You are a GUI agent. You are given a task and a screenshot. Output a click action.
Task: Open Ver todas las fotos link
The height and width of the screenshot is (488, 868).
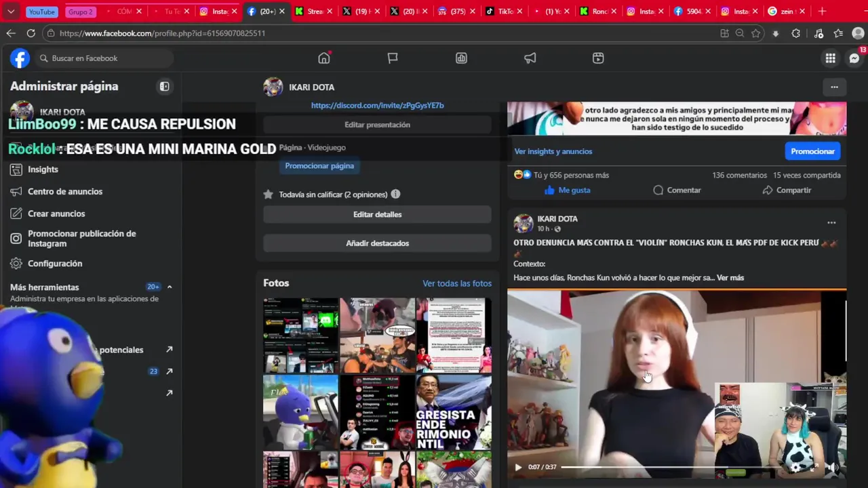457,283
